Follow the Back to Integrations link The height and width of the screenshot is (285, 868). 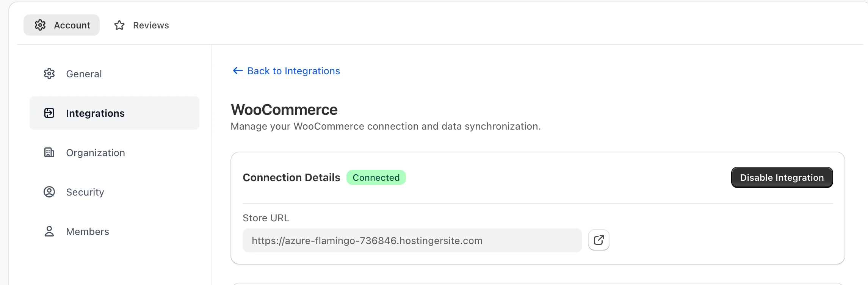(x=293, y=71)
